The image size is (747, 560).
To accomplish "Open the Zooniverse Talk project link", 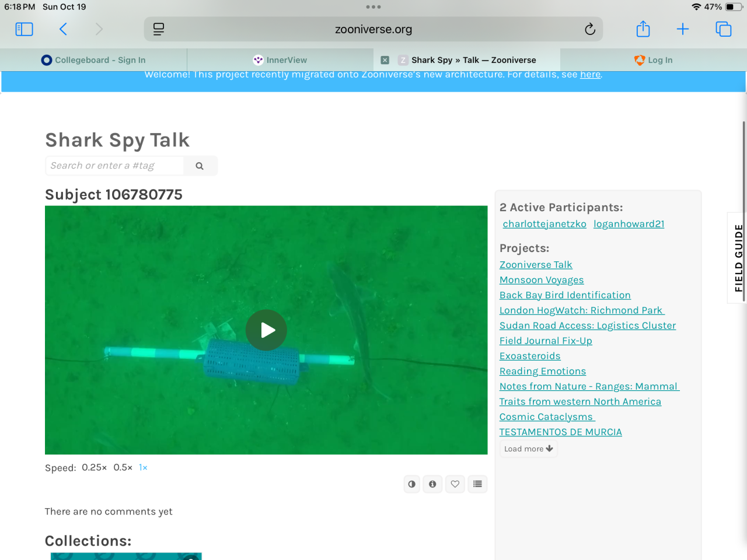I will 536,265.
